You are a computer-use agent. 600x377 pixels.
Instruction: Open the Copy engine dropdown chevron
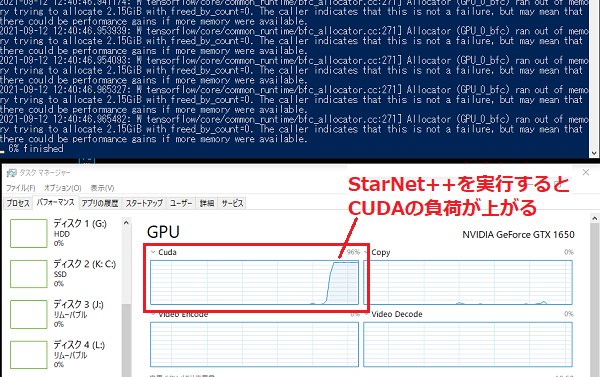[x=366, y=252]
